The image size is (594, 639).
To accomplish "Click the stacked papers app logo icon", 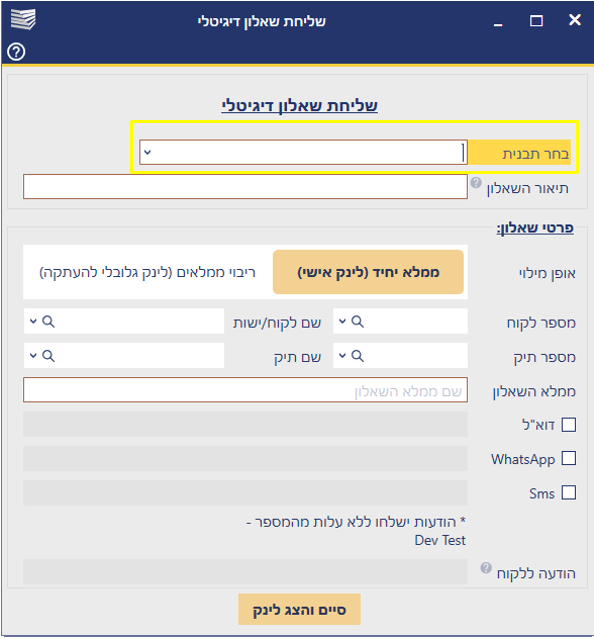I will click(x=23, y=19).
